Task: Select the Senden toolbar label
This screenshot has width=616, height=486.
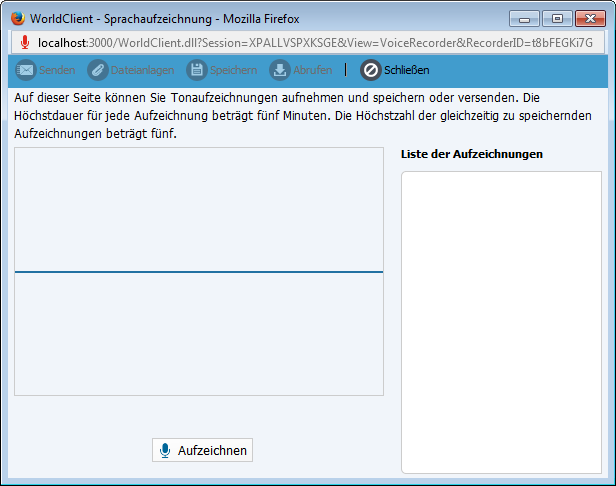Action: click(56, 70)
